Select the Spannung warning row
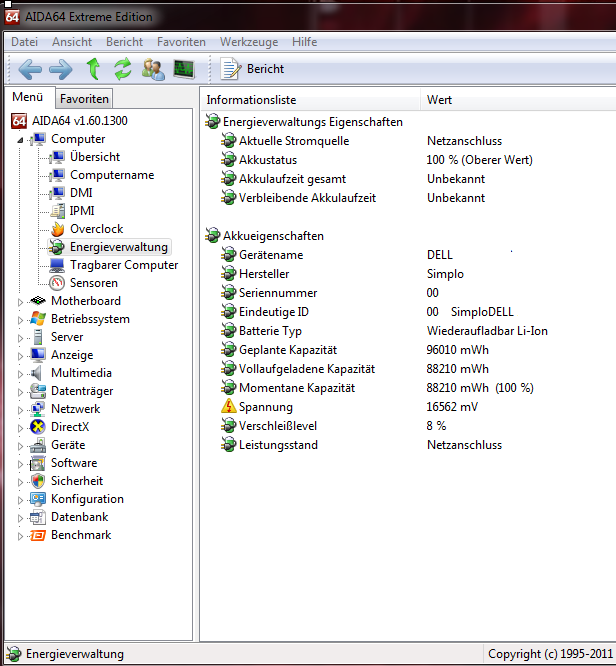This screenshot has height=666, width=616. pyautogui.click(x=265, y=407)
